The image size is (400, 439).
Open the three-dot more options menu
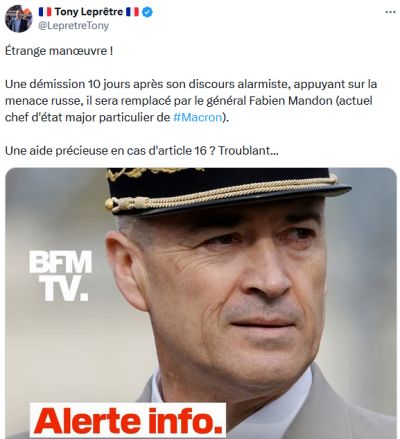390,12
